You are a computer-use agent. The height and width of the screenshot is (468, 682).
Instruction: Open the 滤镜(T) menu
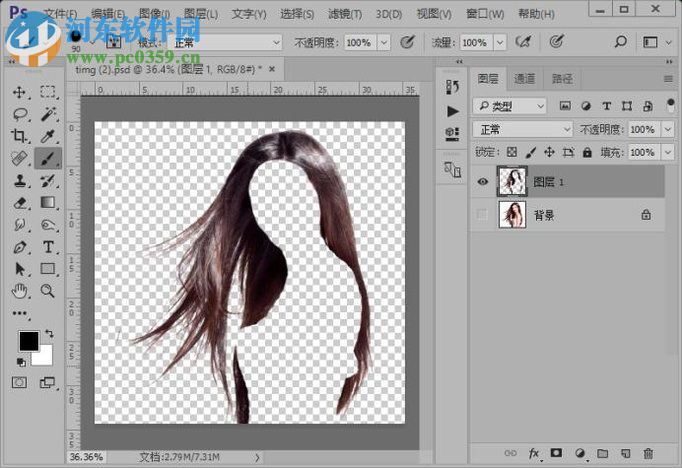pos(345,14)
